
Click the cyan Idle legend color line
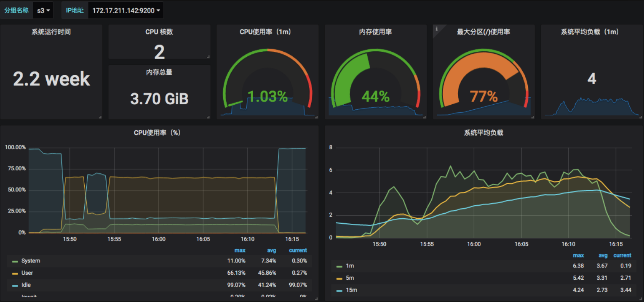pyautogui.click(x=15, y=286)
